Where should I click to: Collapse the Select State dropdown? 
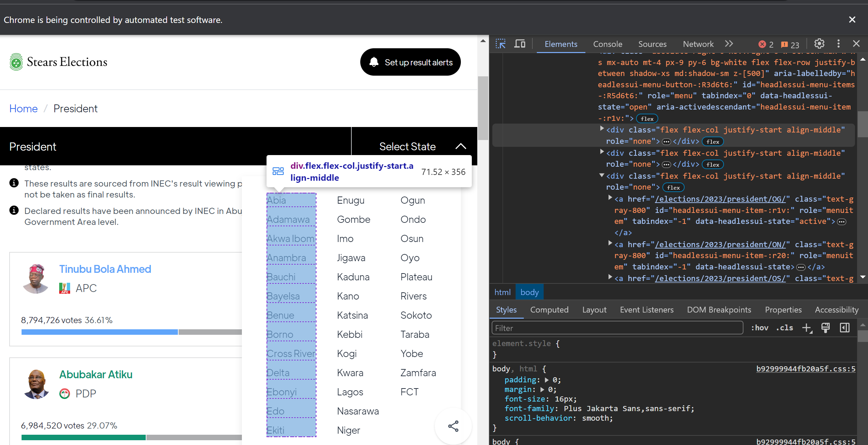tap(461, 147)
